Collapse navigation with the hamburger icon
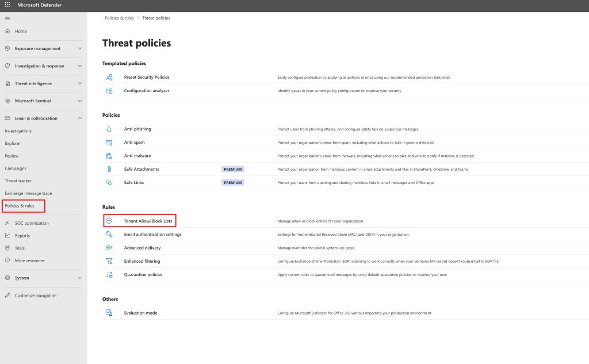Viewport: 589px width, 364px height. click(x=7, y=18)
